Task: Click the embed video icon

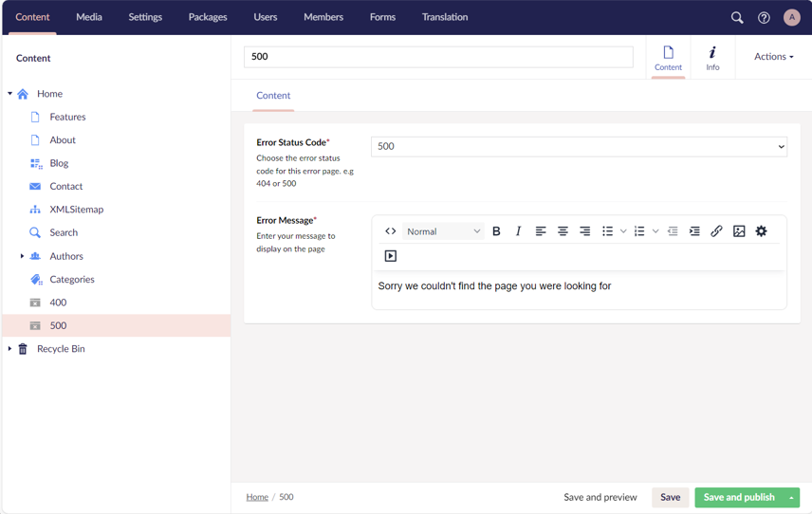Action: tap(390, 256)
